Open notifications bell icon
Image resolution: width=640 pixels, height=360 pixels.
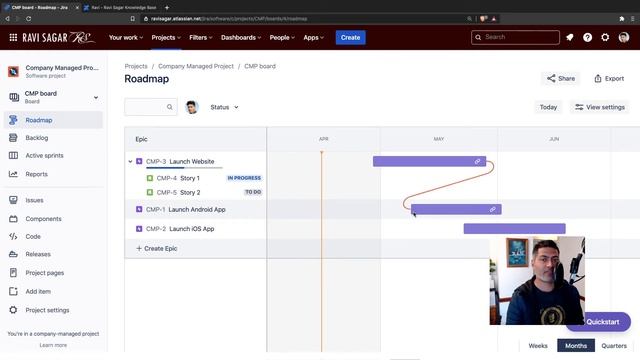(x=570, y=38)
